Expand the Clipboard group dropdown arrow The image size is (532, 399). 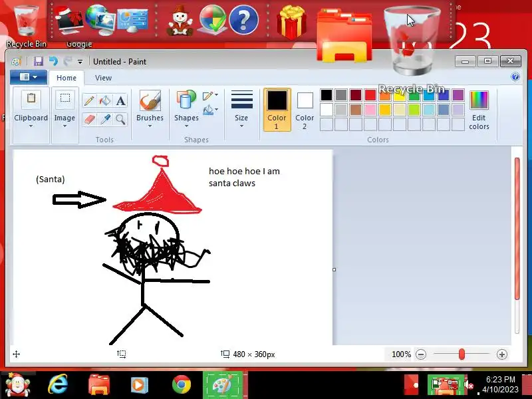31,126
